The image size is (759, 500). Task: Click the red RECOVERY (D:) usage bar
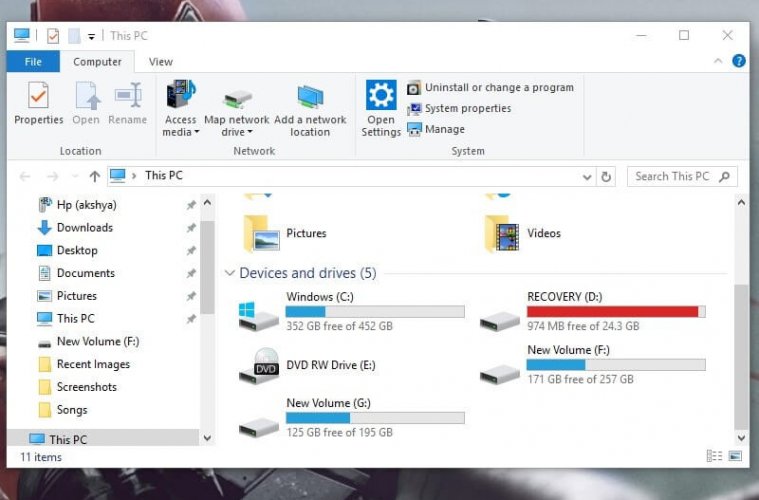click(x=616, y=311)
